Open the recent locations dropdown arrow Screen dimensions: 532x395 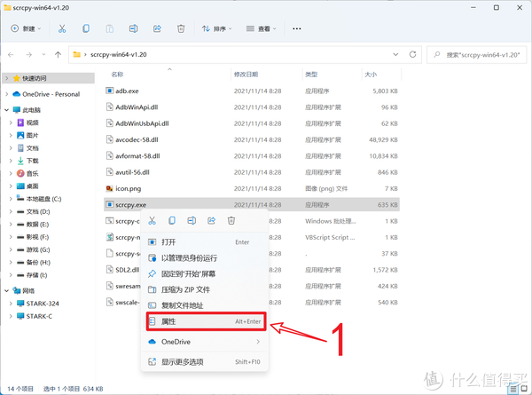click(x=43, y=55)
